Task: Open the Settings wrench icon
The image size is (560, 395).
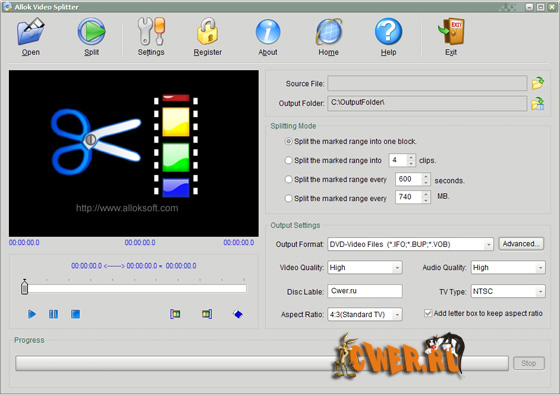Action: 151,32
